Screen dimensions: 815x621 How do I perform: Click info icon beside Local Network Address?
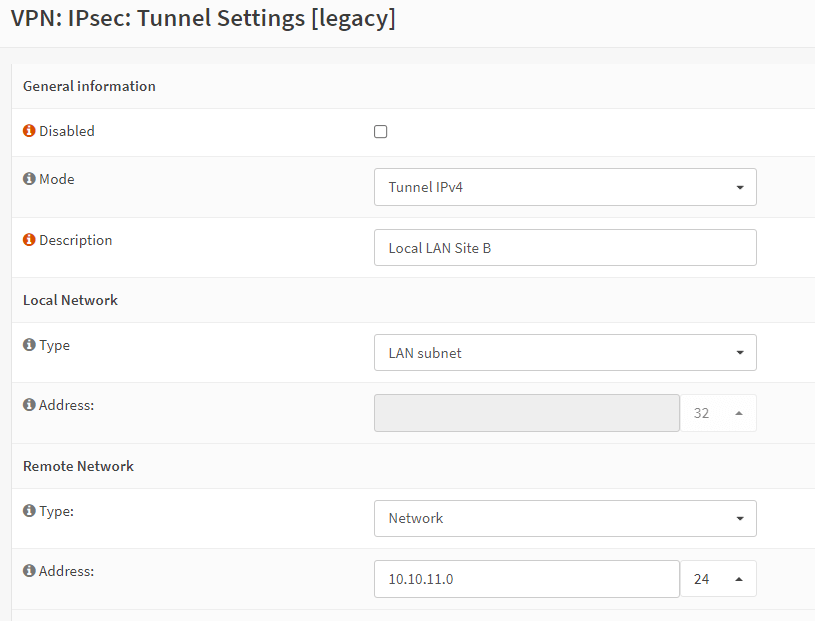pyautogui.click(x=30, y=405)
